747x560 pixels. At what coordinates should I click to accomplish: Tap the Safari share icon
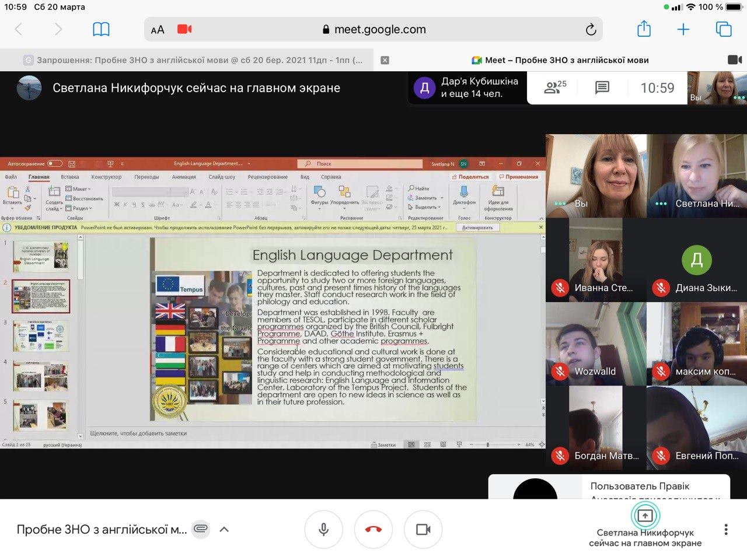(644, 29)
